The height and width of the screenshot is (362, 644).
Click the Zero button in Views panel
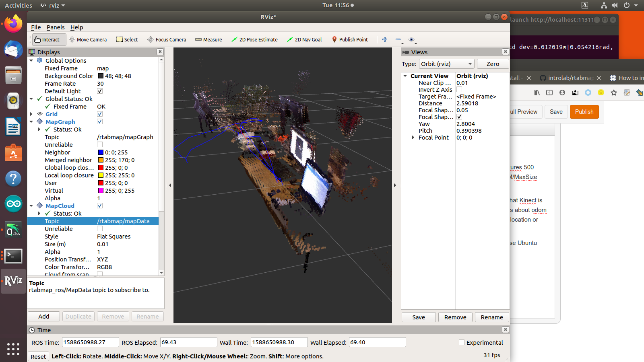coord(492,64)
